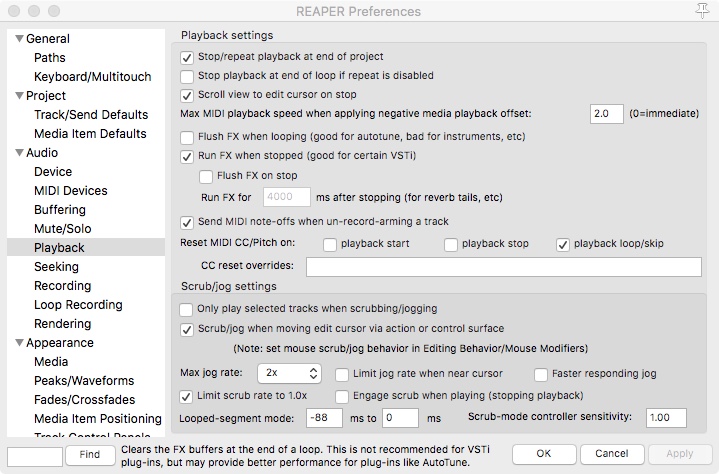Enable Flush FX when looping
This screenshot has height=474, width=719.
pos(187,137)
